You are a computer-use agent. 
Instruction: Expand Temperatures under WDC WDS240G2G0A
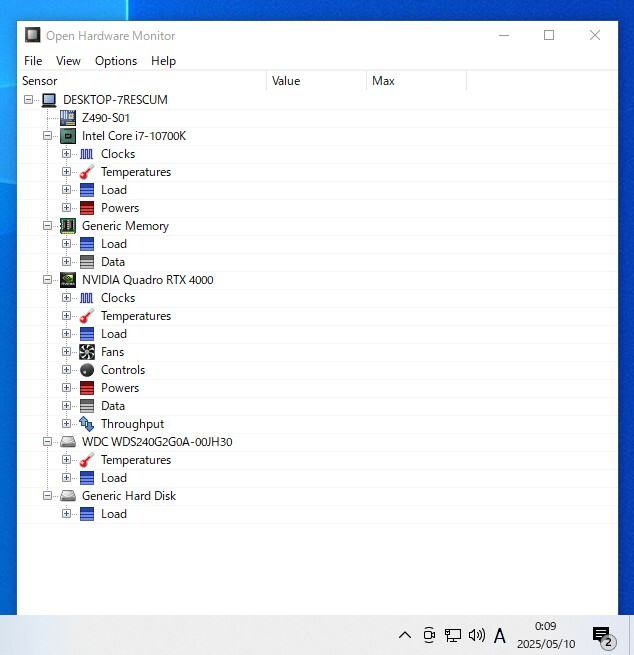coord(66,459)
